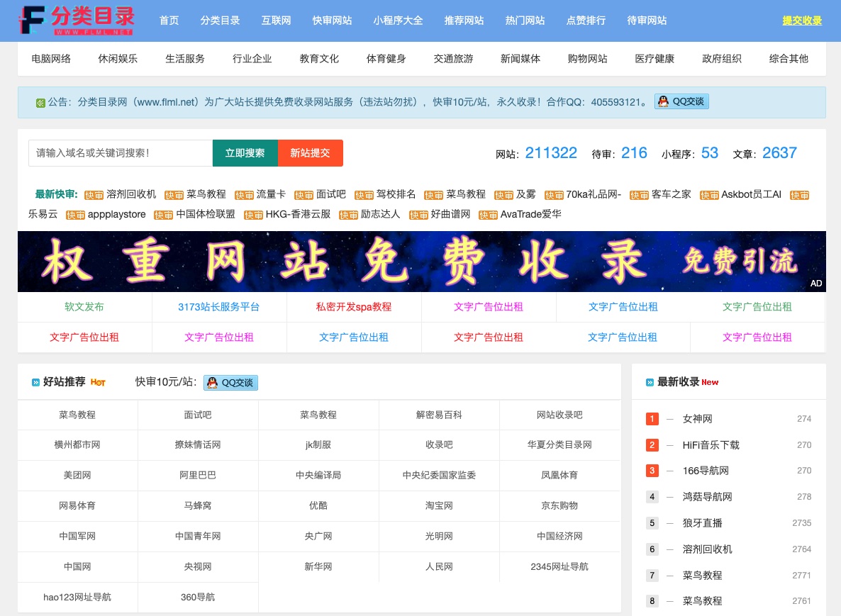Open 小程序大全 in top navigation

point(398,21)
